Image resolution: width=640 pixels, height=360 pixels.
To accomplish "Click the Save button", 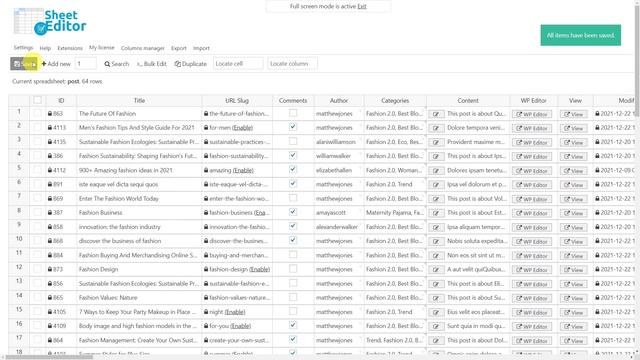I will pos(24,64).
